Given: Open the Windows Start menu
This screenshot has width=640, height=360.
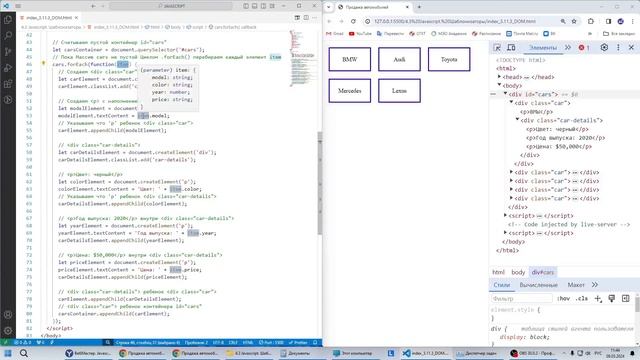Looking at the screenshot, I should click(8, 353).
